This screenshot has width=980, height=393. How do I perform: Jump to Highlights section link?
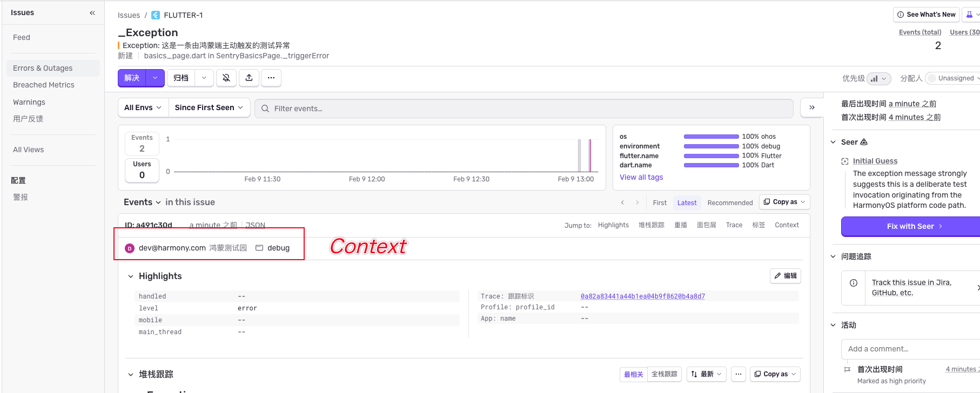[x=613, y=225]
